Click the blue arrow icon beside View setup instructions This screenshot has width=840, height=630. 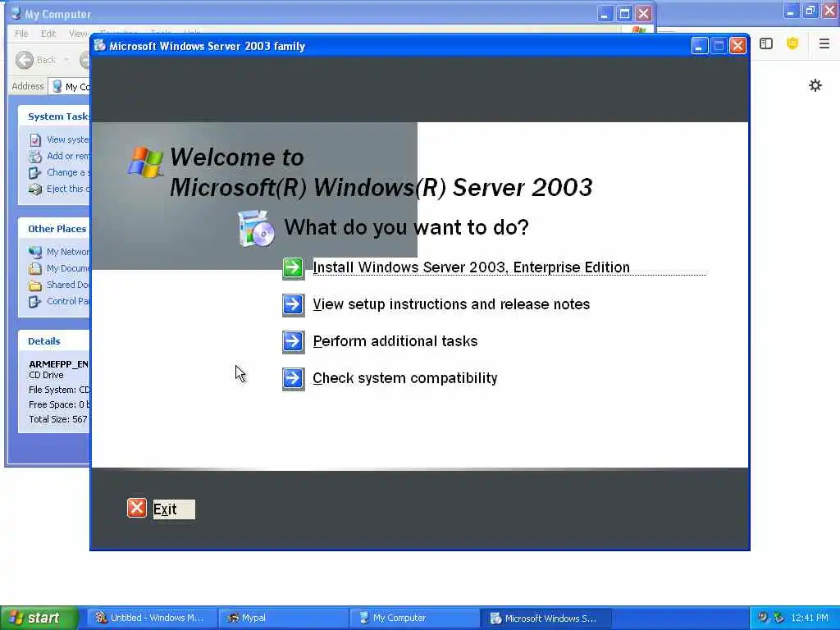[293, 305]
